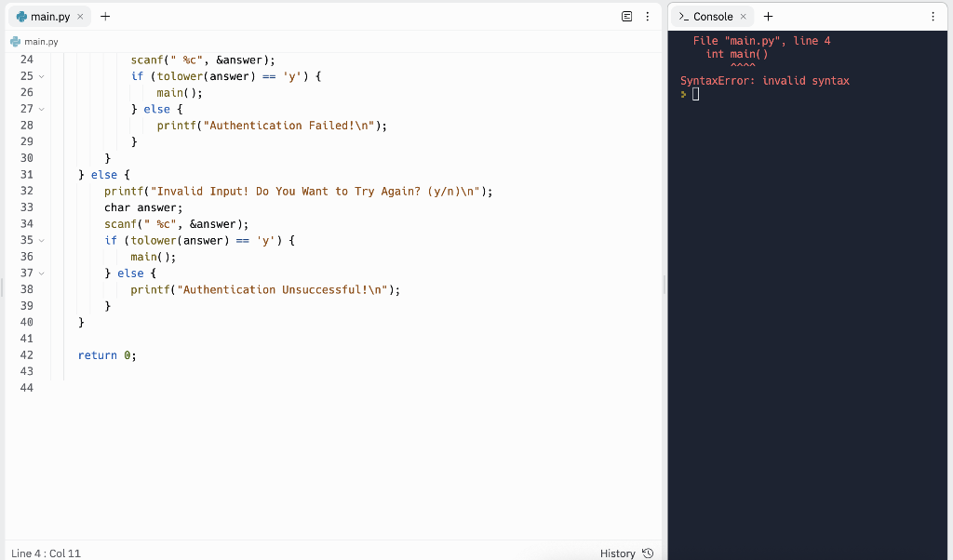
Task: Open a new console tab with the plus button
Action: [x=766, y=16]
